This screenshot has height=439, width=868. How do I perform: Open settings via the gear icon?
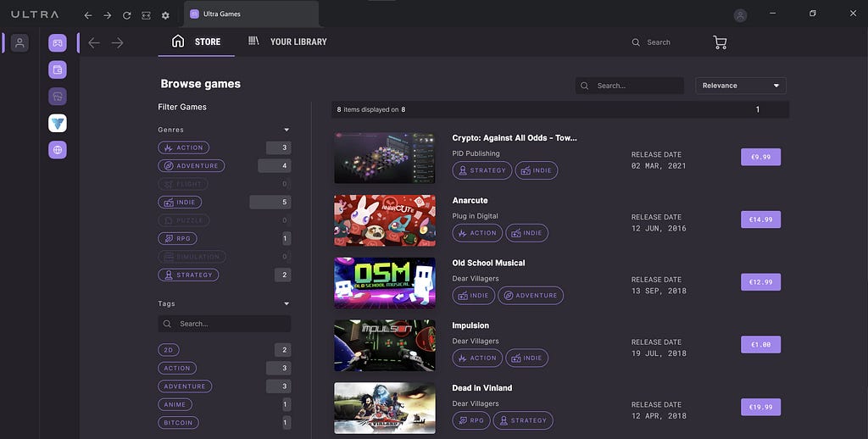coord(165,15)
